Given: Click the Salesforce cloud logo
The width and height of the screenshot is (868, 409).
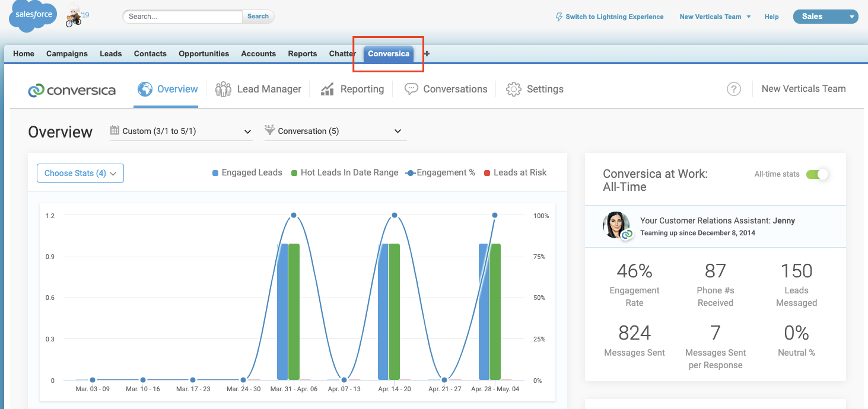Looking at the screenshot, I should coord(33,17).
